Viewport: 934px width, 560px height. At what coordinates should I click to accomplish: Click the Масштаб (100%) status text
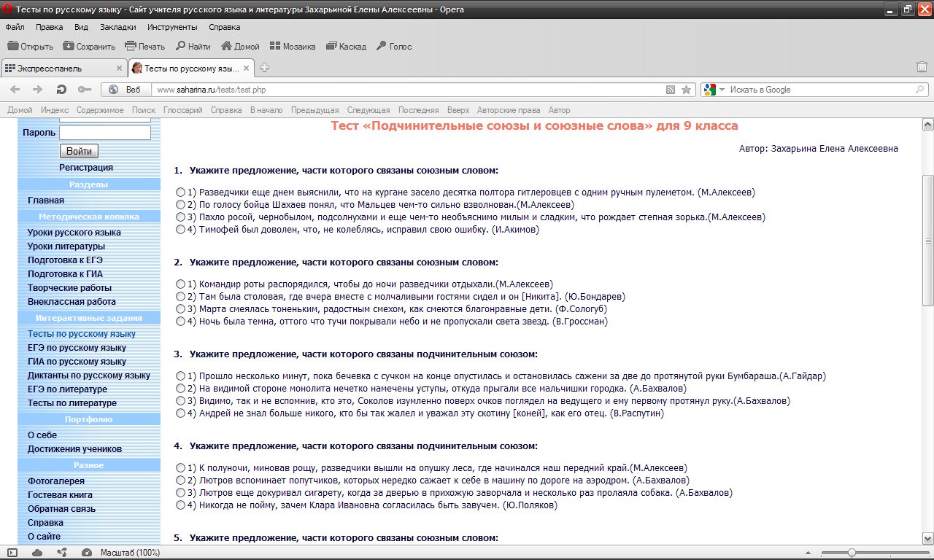coord(131,553)
